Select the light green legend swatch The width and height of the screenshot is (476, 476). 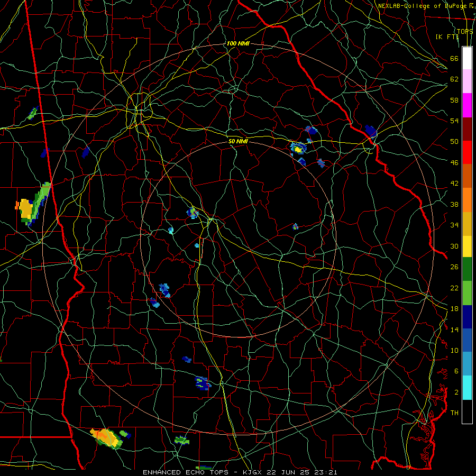(x=467, y=293)
